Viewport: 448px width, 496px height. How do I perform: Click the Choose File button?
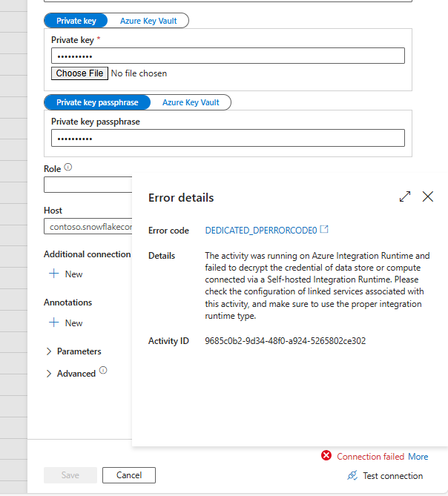tap(79, 73)
